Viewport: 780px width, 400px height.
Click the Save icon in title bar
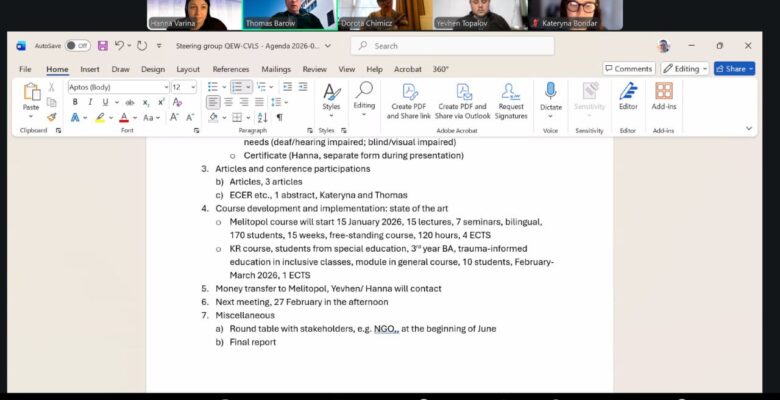click(x=102, y=46)
